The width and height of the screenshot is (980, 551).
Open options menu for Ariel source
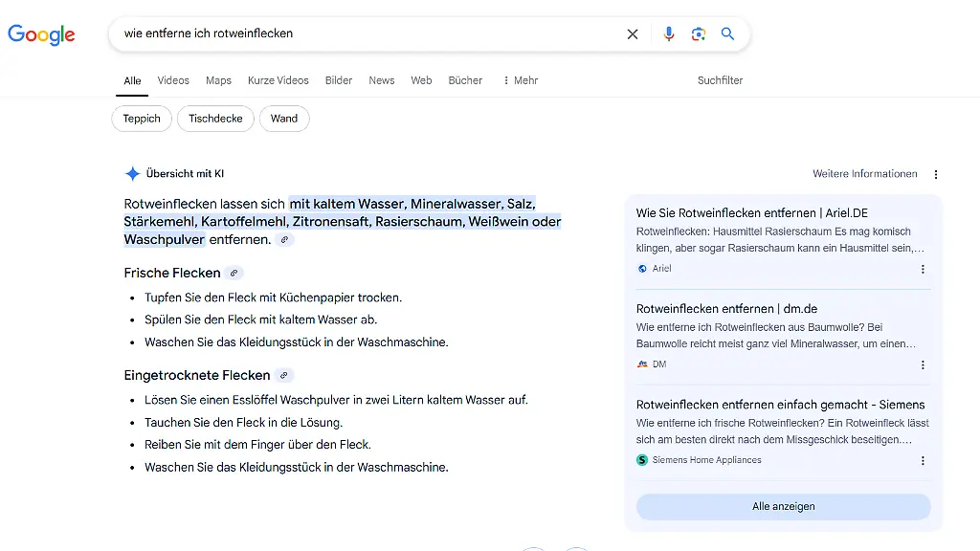[923, 269]
